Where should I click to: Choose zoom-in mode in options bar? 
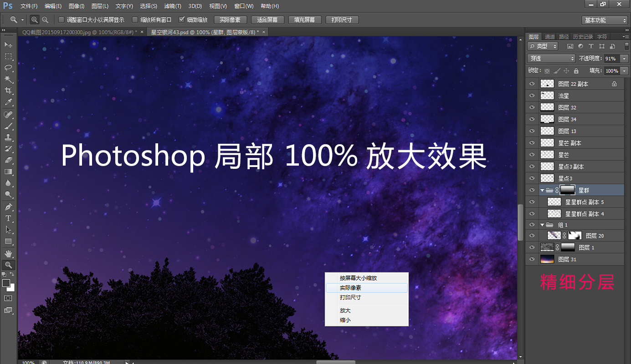point(35,20)
